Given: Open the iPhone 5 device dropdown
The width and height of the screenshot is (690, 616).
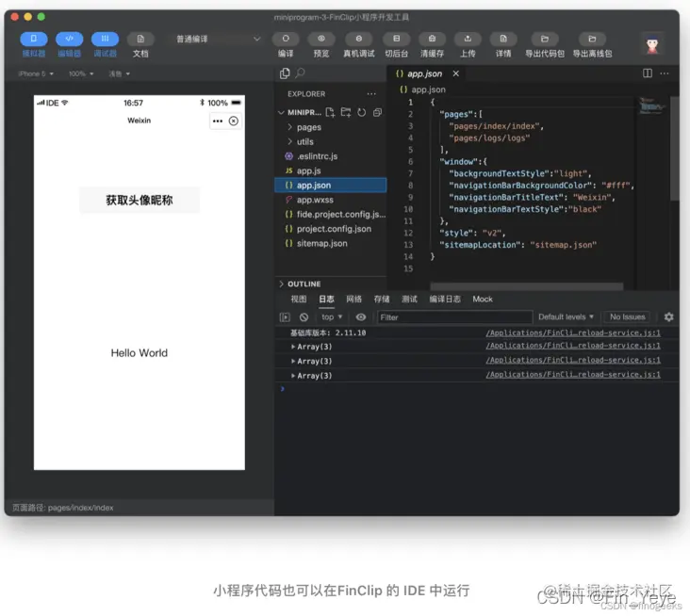Looking at the screenshot, I should (36, 73).
